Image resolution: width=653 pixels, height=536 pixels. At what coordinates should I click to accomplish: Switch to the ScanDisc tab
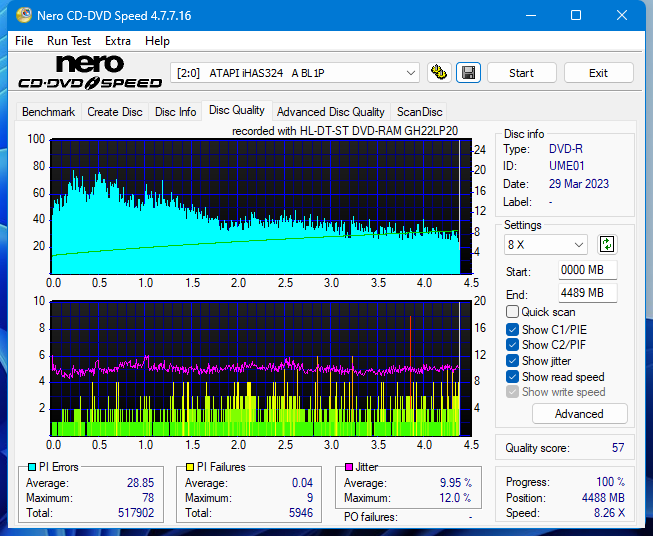coord(419,112)
